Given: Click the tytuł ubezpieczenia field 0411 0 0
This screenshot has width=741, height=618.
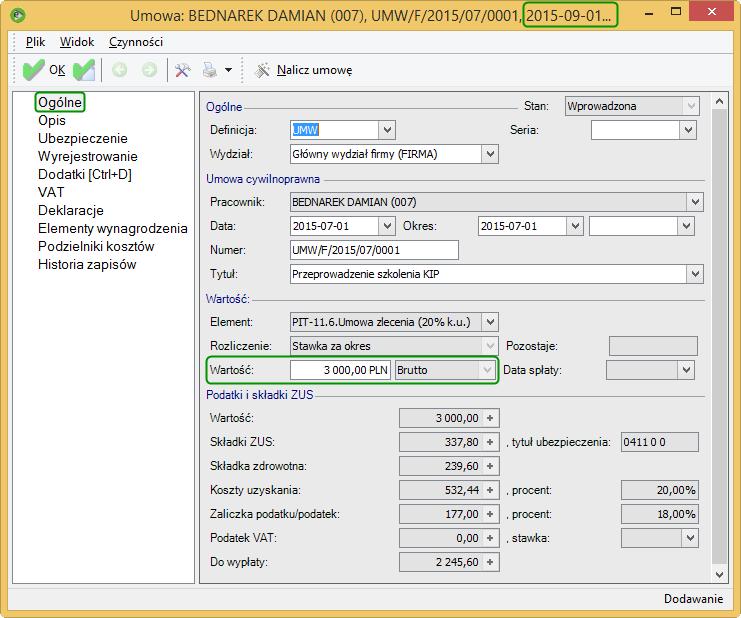Looking at the screenshot, I should point(660,442).
